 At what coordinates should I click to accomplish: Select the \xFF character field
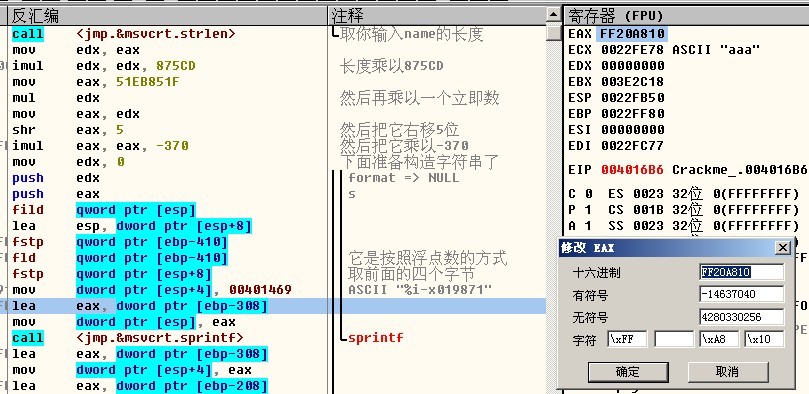[x=627, y=339]
